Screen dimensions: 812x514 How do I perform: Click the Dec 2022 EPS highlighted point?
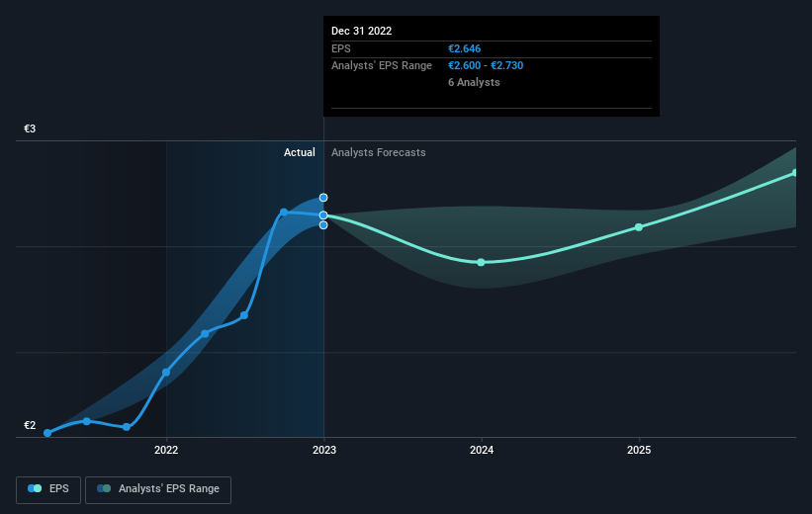[323, 215]
